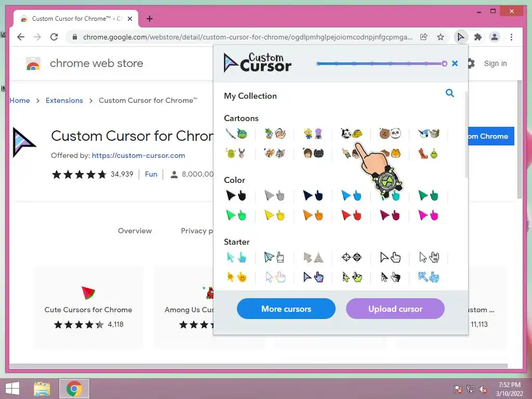
Task: Open the Cute Cursors for Chrome card
Action: pos(88,308)
